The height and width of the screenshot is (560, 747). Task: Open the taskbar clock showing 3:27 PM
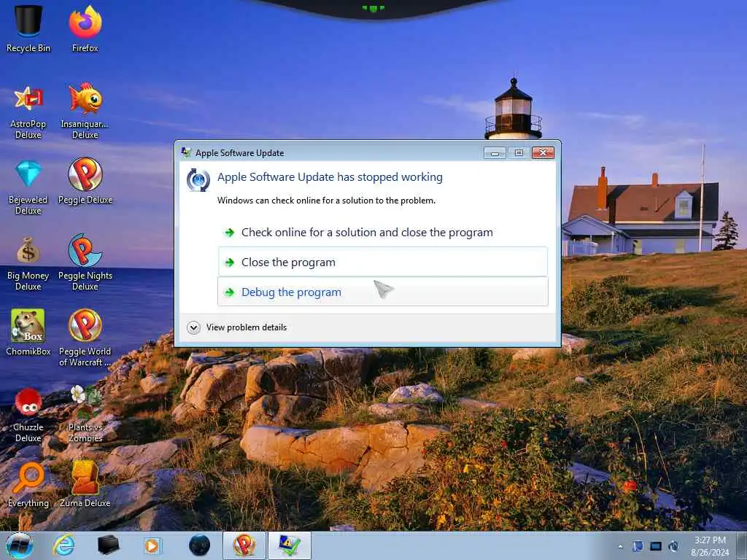[710, 546]
